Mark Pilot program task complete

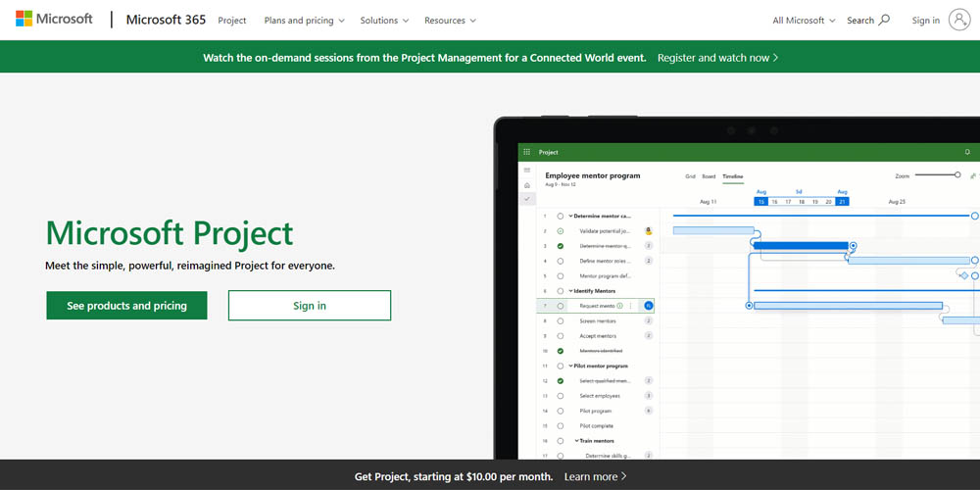point(560,412)
